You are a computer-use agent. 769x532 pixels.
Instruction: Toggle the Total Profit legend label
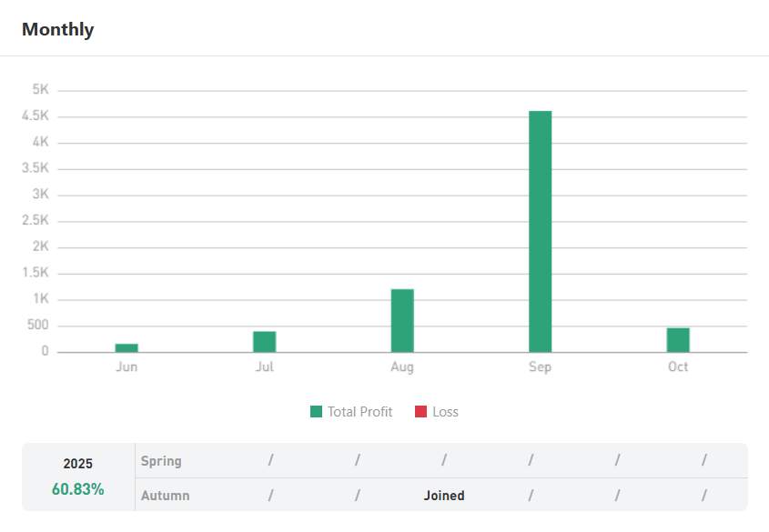[360, 412]
